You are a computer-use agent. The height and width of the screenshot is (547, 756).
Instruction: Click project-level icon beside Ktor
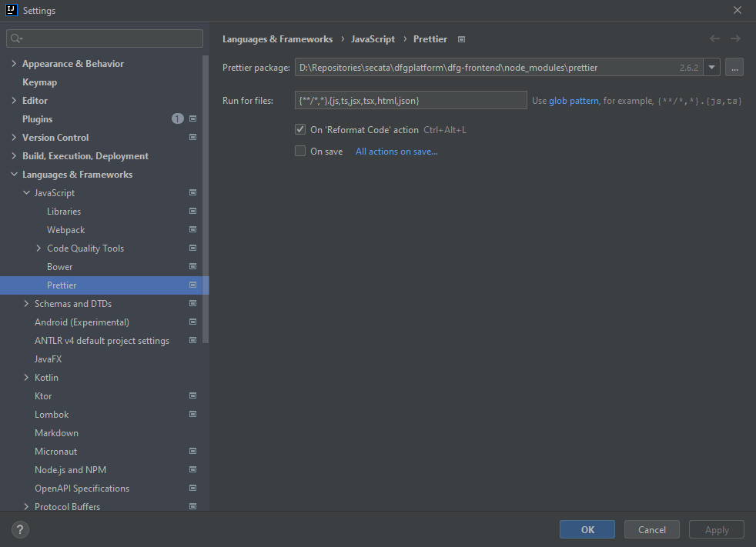click(193, 395)
